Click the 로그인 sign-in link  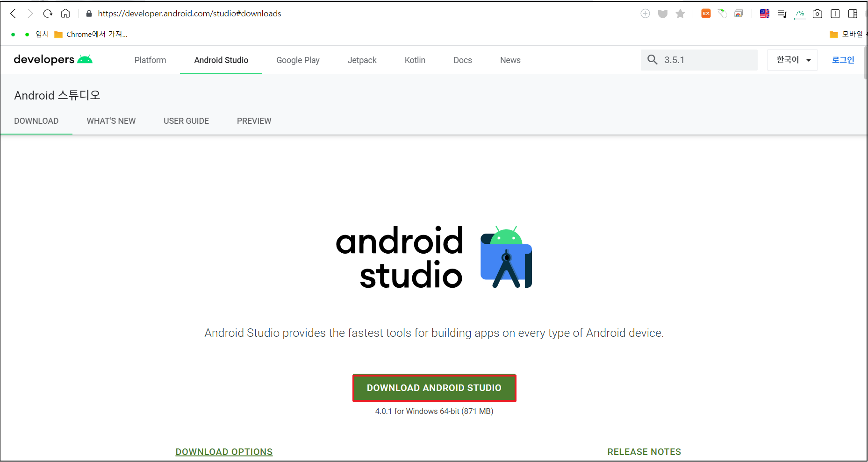click(843, 60)
